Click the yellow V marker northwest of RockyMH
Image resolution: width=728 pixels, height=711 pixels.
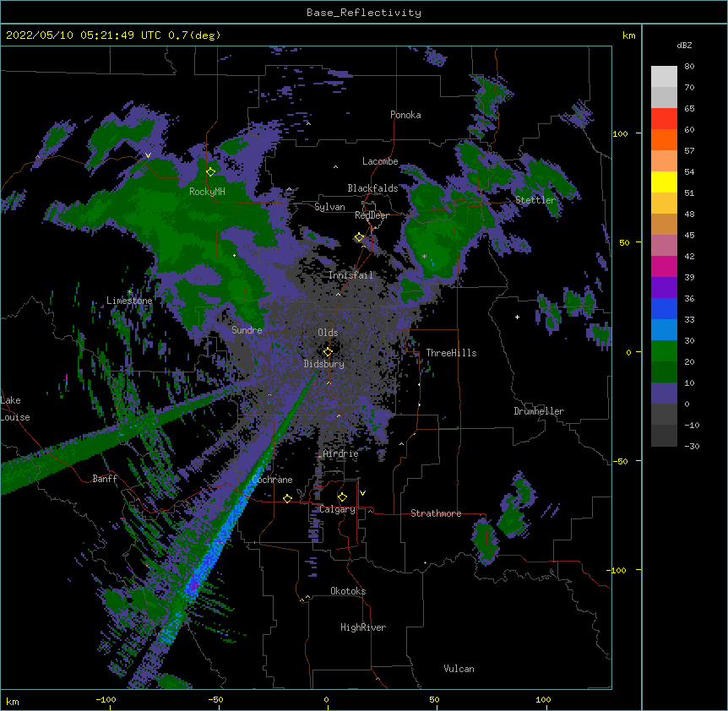click(148, 155)
